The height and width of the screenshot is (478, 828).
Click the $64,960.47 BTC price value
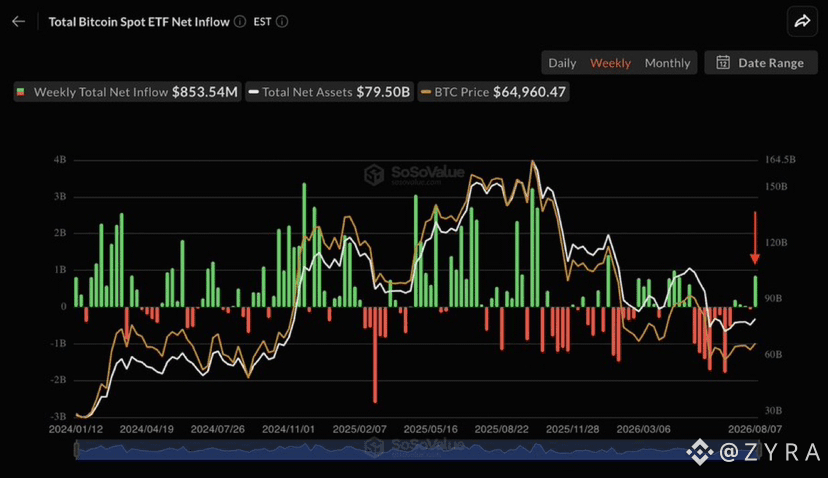[x=529, y=92]
